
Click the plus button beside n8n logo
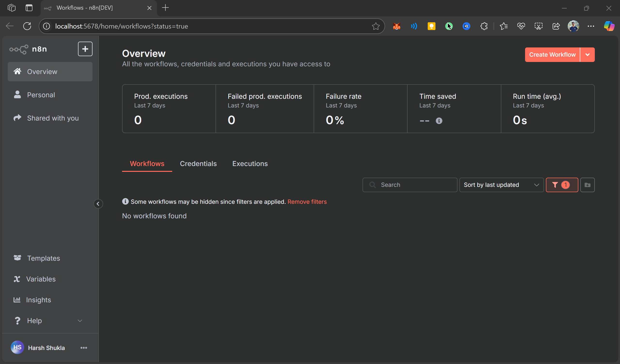point(85,49)
